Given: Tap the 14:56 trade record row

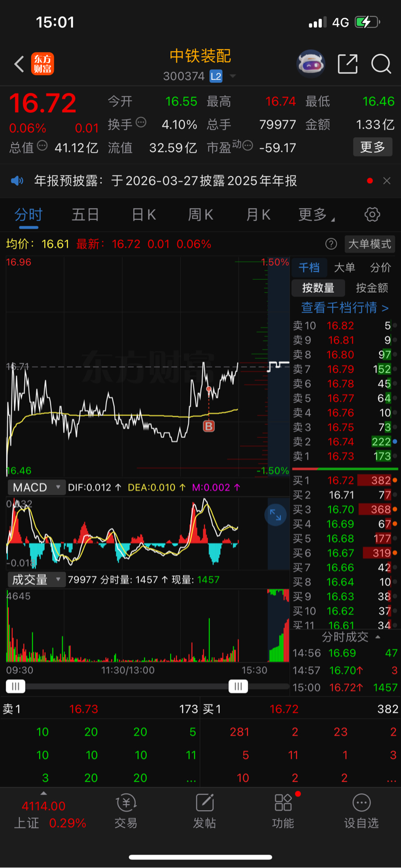Looking at the screenshot, I should (x=345, y=653).
